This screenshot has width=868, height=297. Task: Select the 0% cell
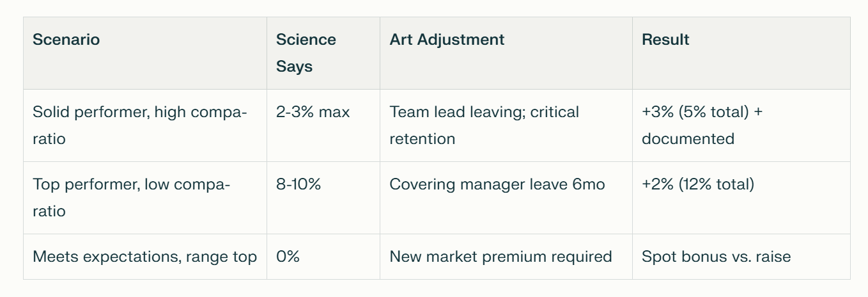[x=323, y=257]
